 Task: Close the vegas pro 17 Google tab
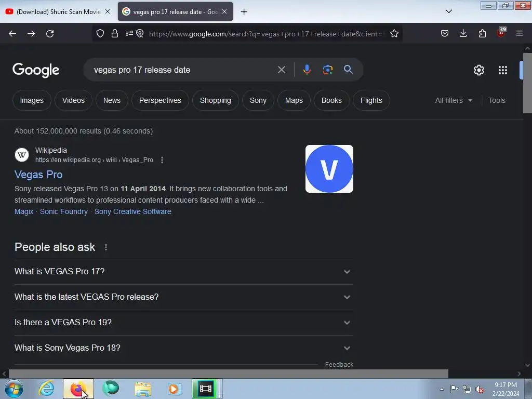pos(224,11)
